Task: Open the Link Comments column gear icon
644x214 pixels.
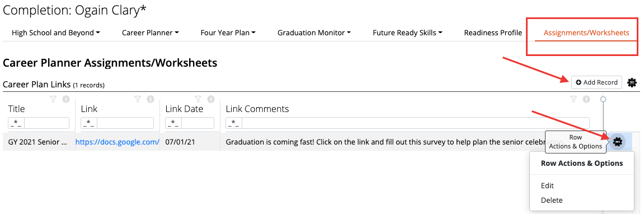Action: (586, 99)
